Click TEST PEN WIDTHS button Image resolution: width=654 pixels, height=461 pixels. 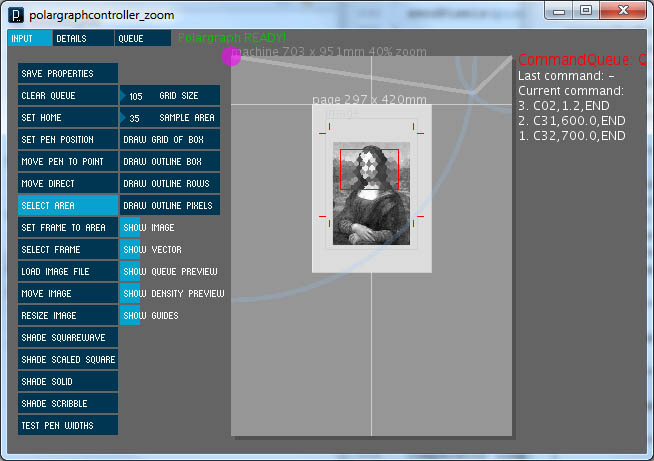[x=68, y=426]
